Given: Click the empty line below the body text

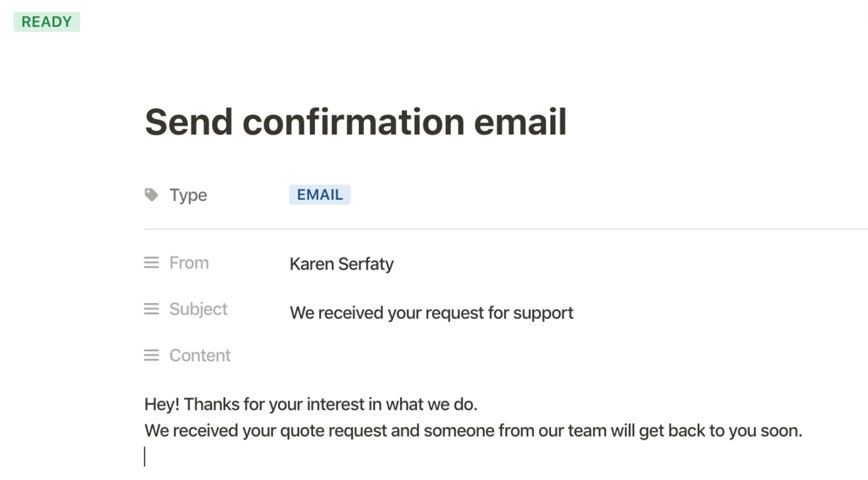Looking at the screenshot, I should click(x=477, y=457).
